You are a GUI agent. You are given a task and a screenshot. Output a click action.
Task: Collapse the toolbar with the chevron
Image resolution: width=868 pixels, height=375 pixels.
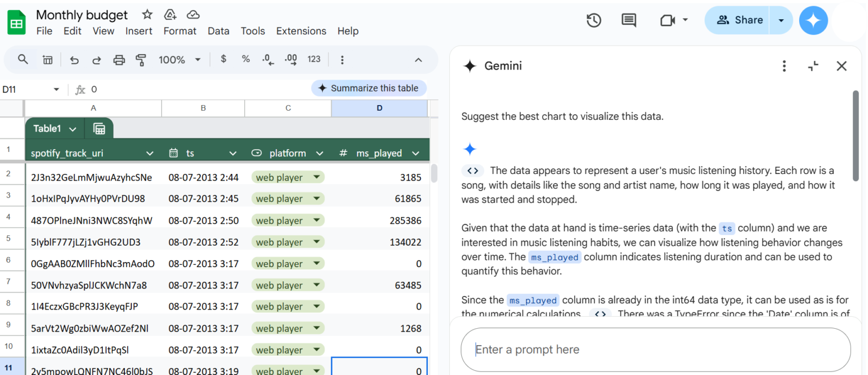pos(418,59)
